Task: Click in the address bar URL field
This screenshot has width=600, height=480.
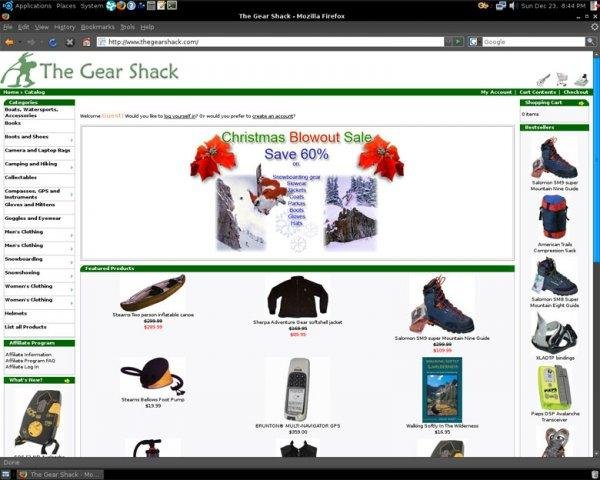Action: pyautogui.click(x=270, y=42)
